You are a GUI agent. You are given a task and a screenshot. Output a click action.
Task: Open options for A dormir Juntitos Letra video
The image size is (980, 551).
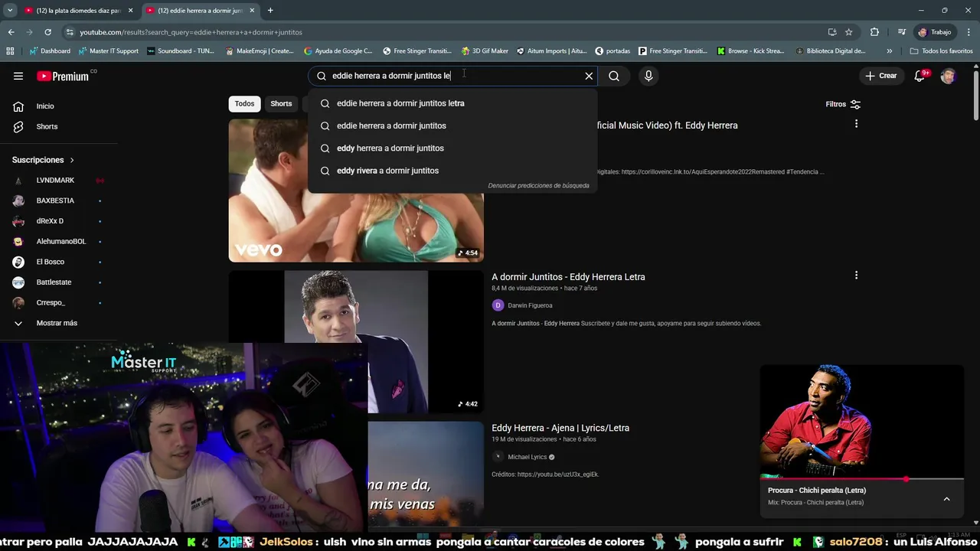856,275
